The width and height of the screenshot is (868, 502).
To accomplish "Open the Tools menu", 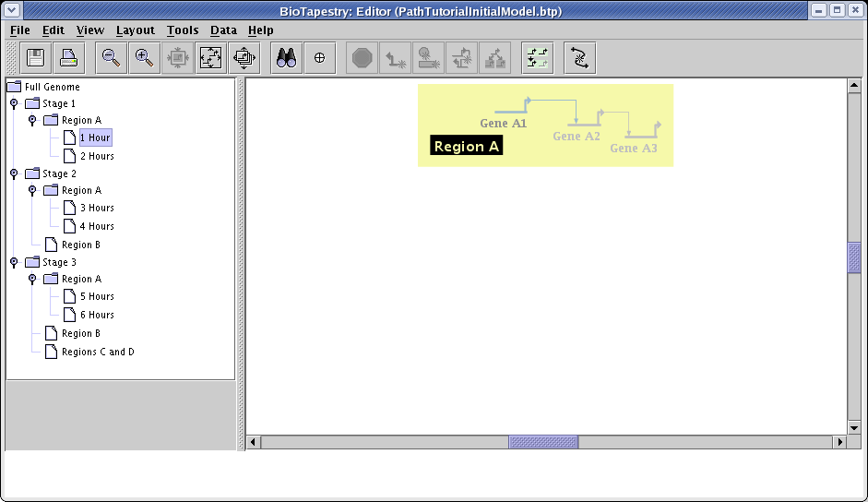I will click(x=183, y=30).
